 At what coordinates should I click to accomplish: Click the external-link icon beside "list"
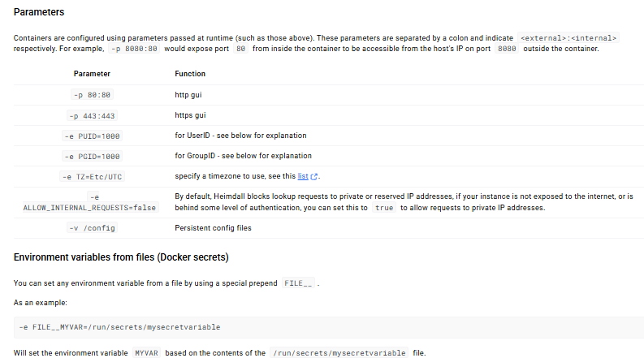(314, 176)
